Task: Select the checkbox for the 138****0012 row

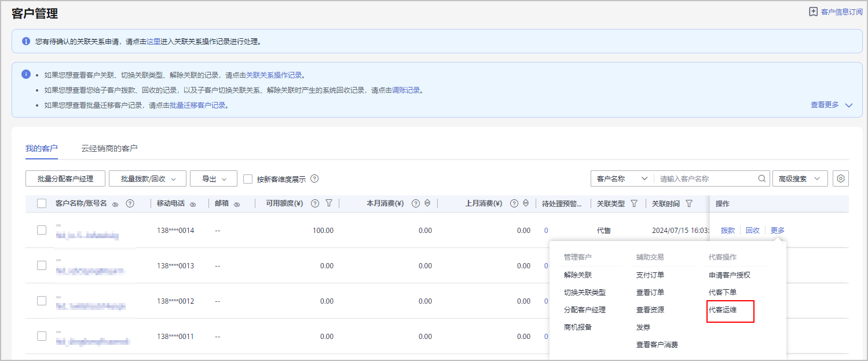Action: (42, 301)
